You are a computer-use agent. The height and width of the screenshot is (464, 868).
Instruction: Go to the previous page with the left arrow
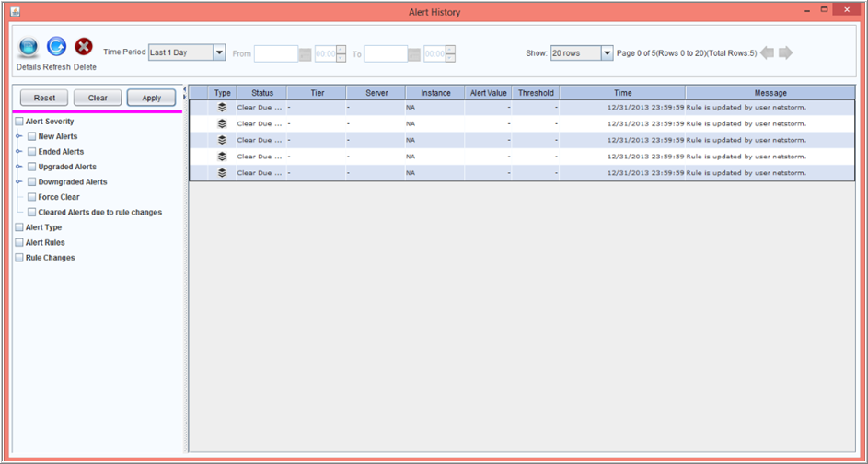[x=767, y=53]
